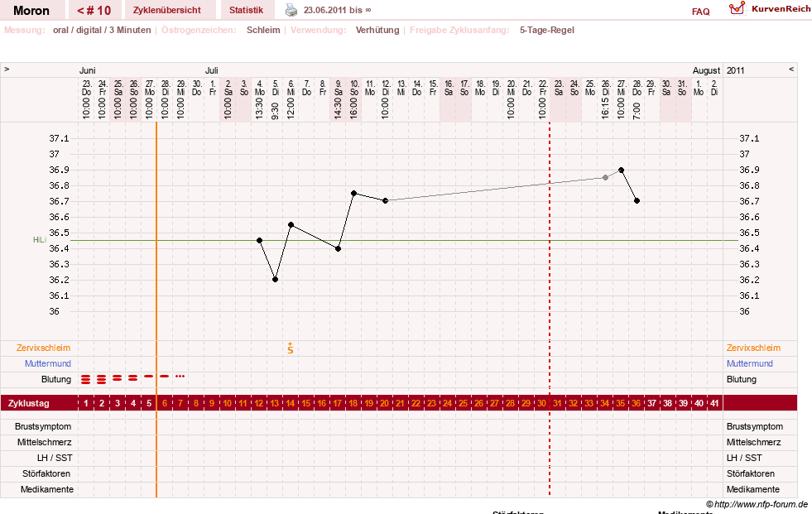Click right Muttermund row label

click(749, 363)
